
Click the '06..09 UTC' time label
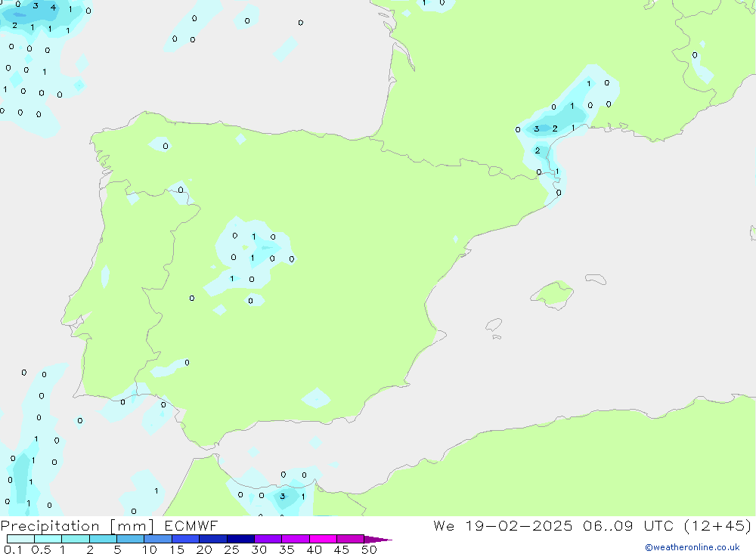point(627,525)
